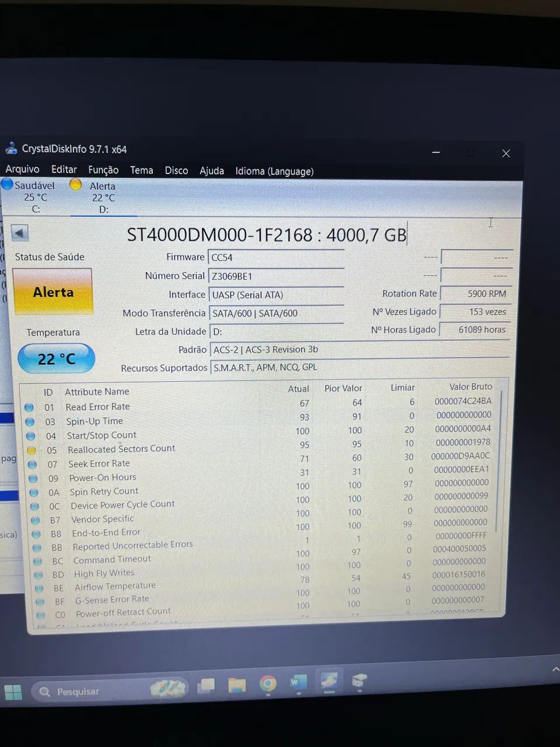
Task: Click the status dot for Command Timeout
Action: click(38, 561)
